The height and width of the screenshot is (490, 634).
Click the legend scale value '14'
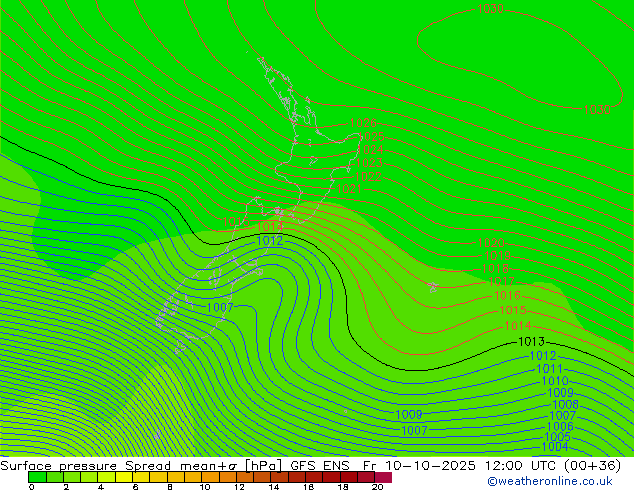point(274,486)
